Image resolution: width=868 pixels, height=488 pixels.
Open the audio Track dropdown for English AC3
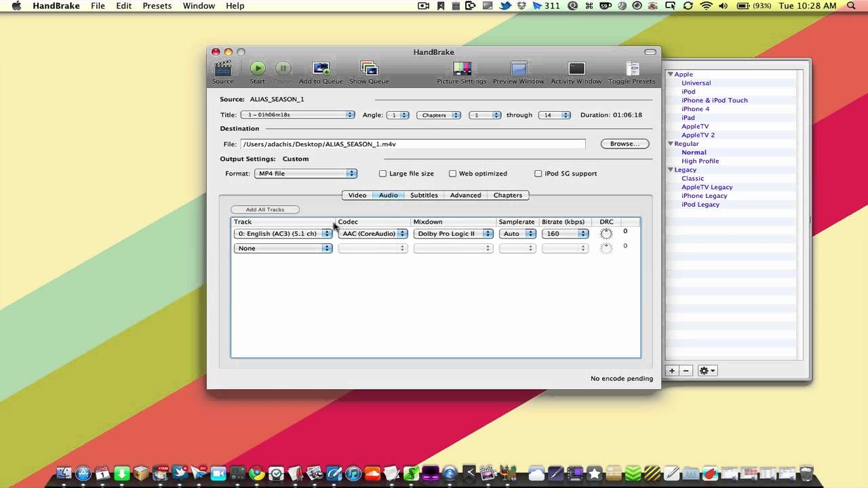point(283,234)
